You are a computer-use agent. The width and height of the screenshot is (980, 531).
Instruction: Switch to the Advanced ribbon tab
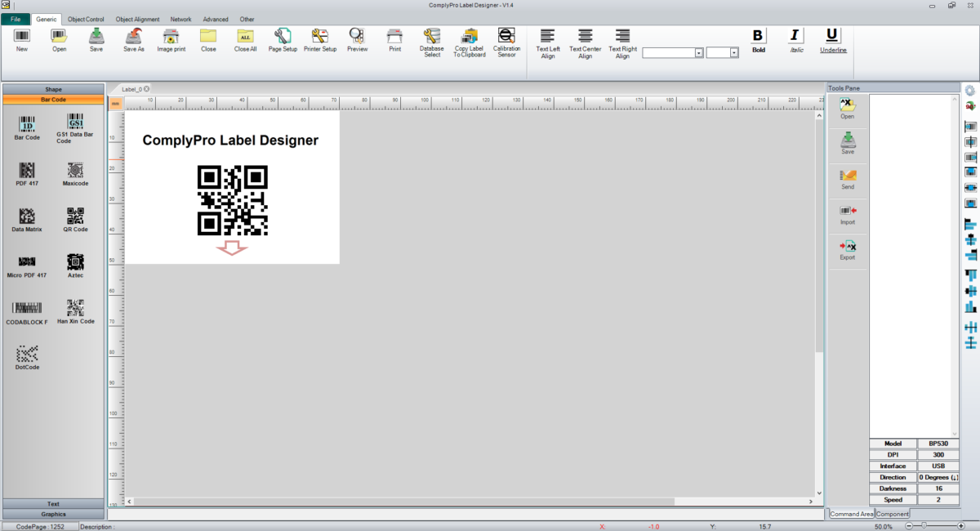(x=216, y=19)
